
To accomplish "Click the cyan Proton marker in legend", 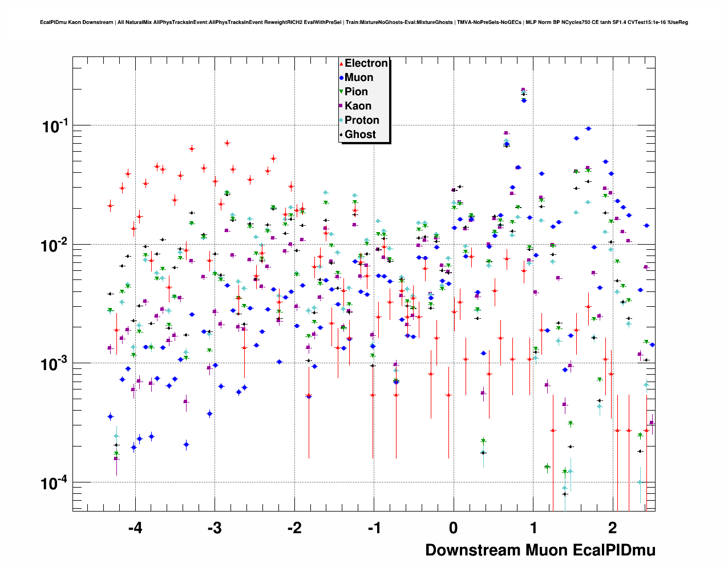I will [341, 120].
